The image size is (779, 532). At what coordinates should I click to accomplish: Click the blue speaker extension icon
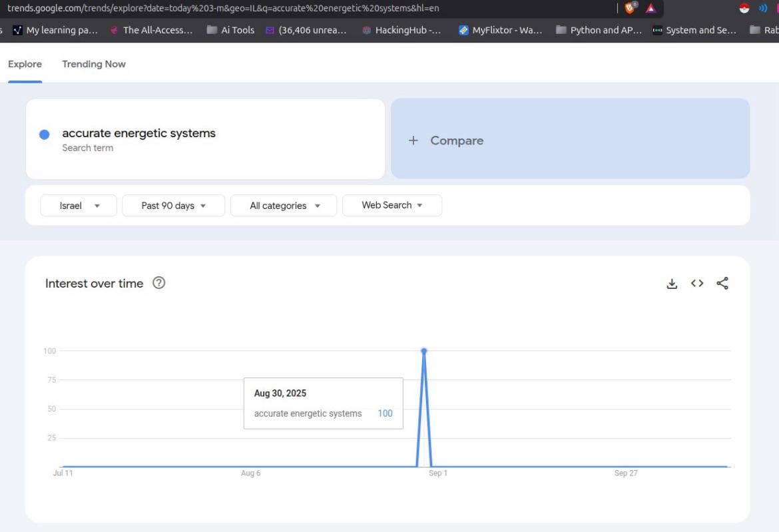click(x=762, y=8)
